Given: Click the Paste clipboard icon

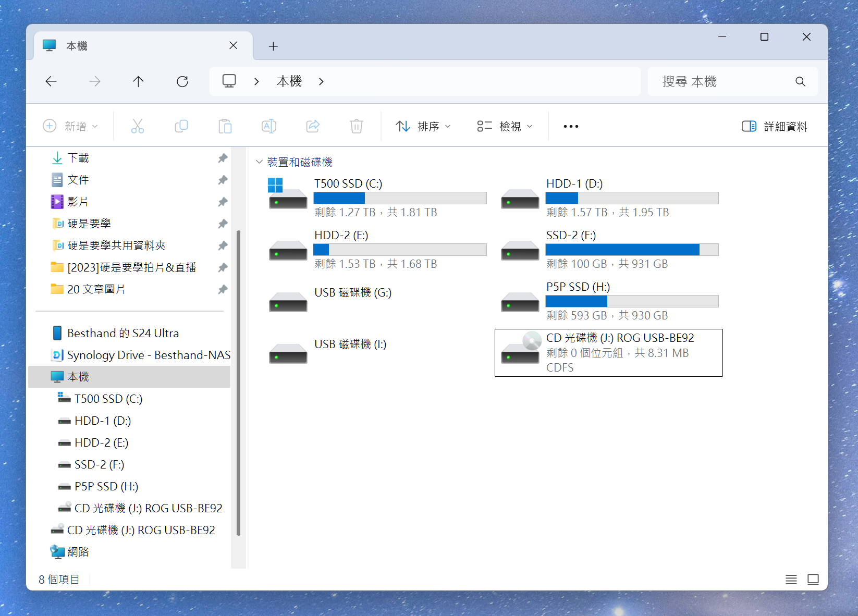Looking at the screenshot, I should [x=225, y=126].
